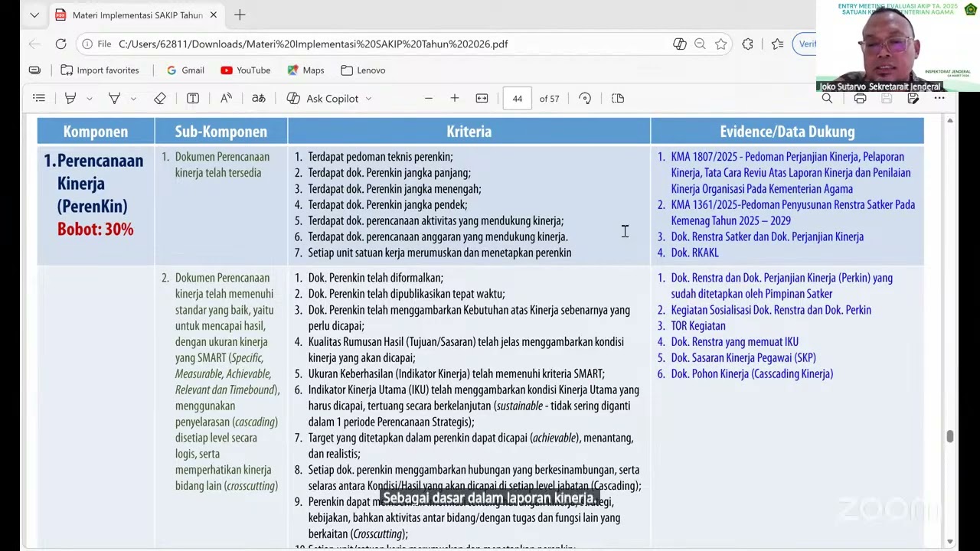
Task: Click 'Dokumen Perencanaan kinerja telah tersedia' sub-komponen
Action: point(222,165)
